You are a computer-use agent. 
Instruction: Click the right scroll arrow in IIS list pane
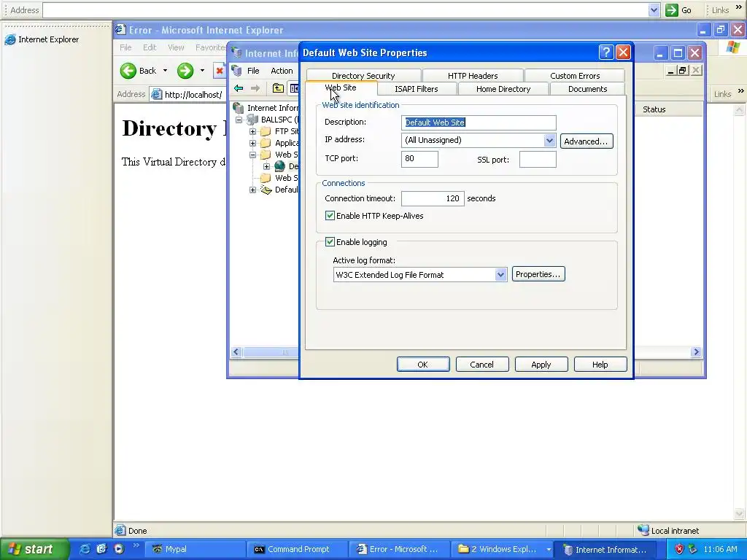point(696,352)
